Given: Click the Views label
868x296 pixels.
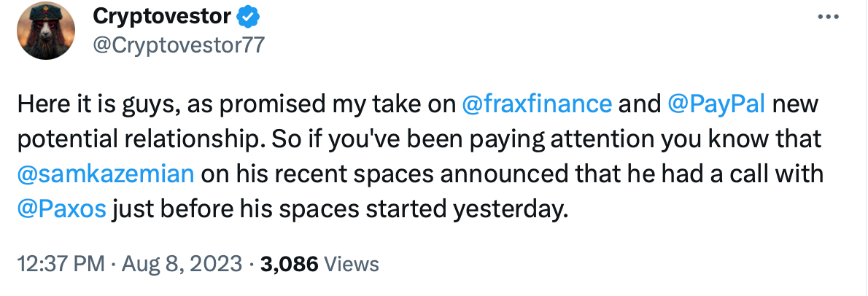Looking at the screenshot, I should (352, 263).
